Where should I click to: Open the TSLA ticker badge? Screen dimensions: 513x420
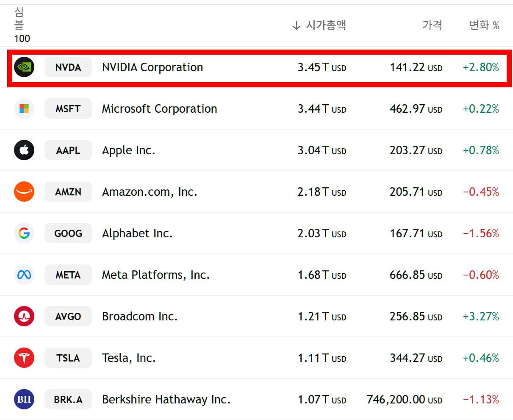click(x=68, y=358)
